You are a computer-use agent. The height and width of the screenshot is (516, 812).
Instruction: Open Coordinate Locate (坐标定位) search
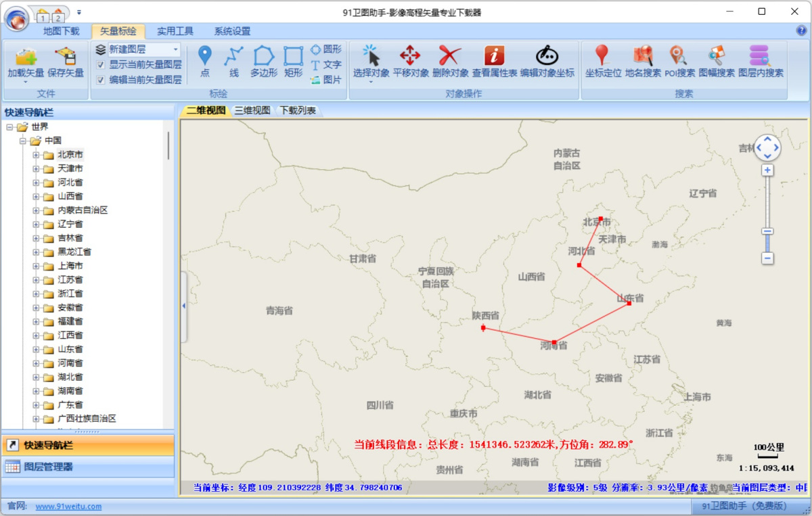(603, 62)
